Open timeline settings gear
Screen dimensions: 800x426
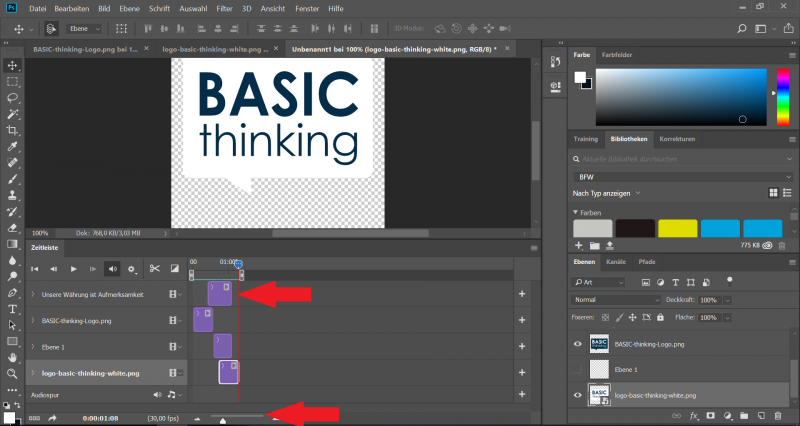click(x=132, y=269)
